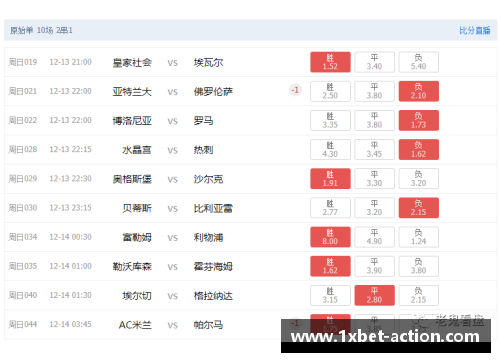Image resolution: width=500 pixels, height=362 pixels.
Task: Click home team name 皇家社会
Action: click(x=132, y=63)
